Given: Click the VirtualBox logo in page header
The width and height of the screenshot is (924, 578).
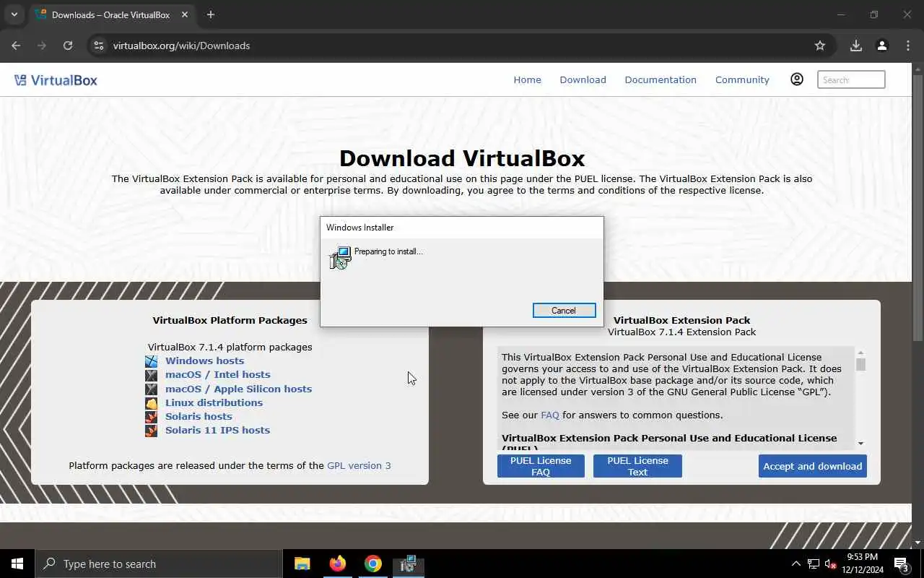Looking at the screenshot, I should (56, 80).
